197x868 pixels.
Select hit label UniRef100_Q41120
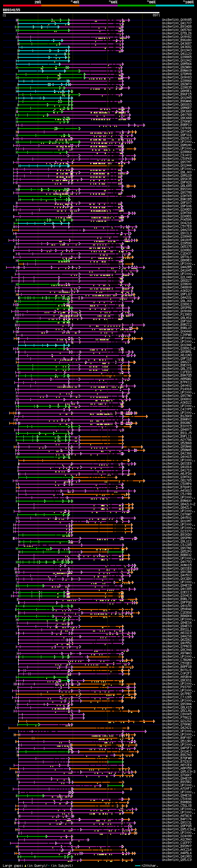(177, 54)
